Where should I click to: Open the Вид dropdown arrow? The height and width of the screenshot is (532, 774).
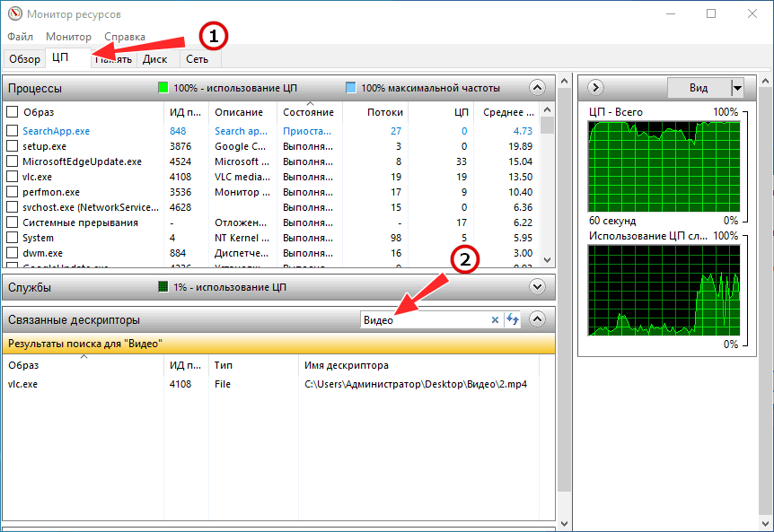737,88
